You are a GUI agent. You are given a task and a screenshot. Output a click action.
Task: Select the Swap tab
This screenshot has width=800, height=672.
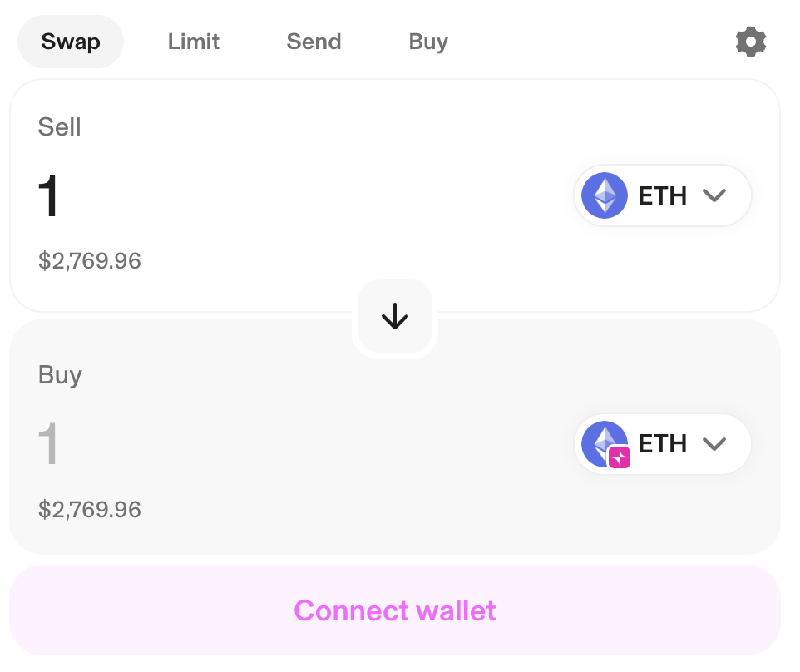pos(71,42)
